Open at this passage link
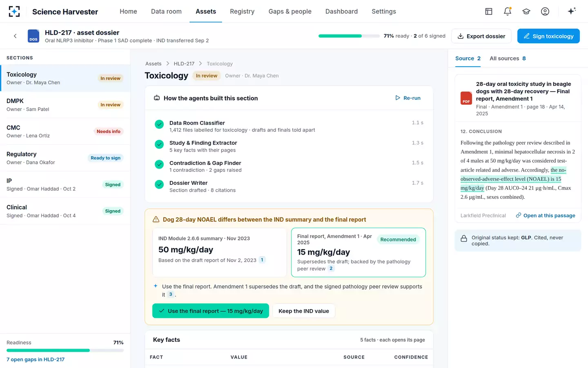Image resolution: width=588 pixels, height=368 pixels. 546,215
